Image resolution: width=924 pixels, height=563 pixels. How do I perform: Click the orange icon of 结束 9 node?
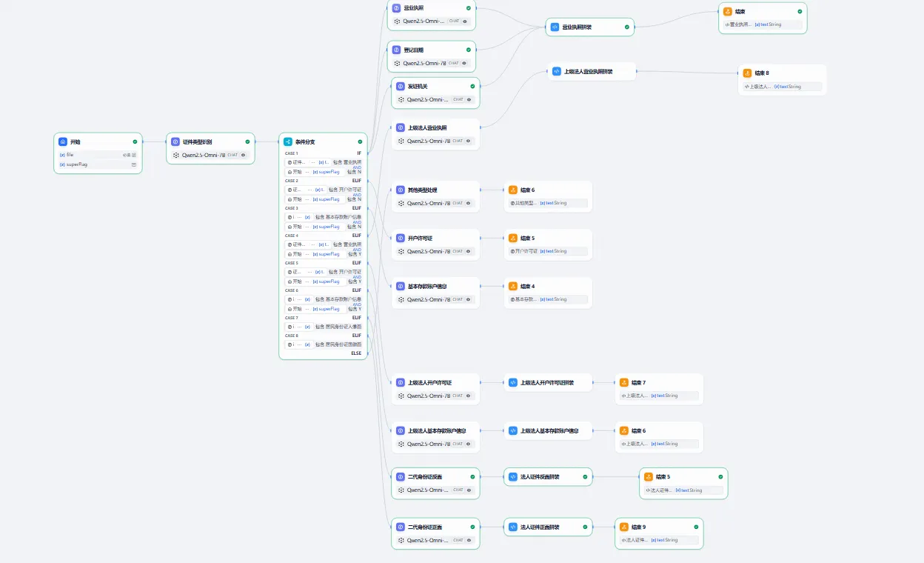[624, 527]
